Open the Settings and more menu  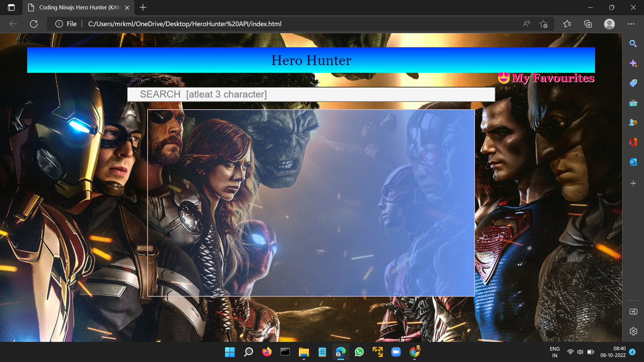click(632, 24)
